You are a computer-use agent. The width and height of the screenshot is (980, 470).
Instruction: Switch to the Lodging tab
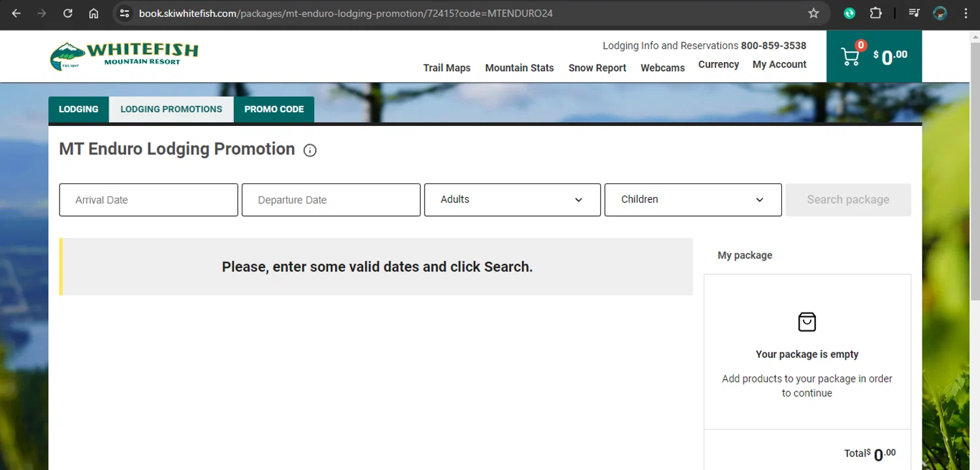pos(78,109)
